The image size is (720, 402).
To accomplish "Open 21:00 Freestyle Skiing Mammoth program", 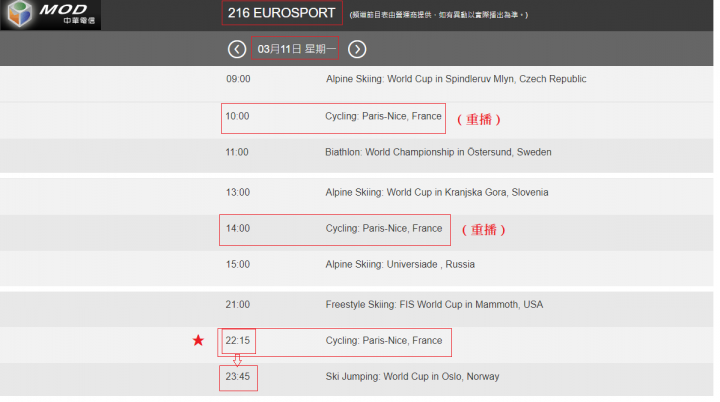I will (357, 309).
